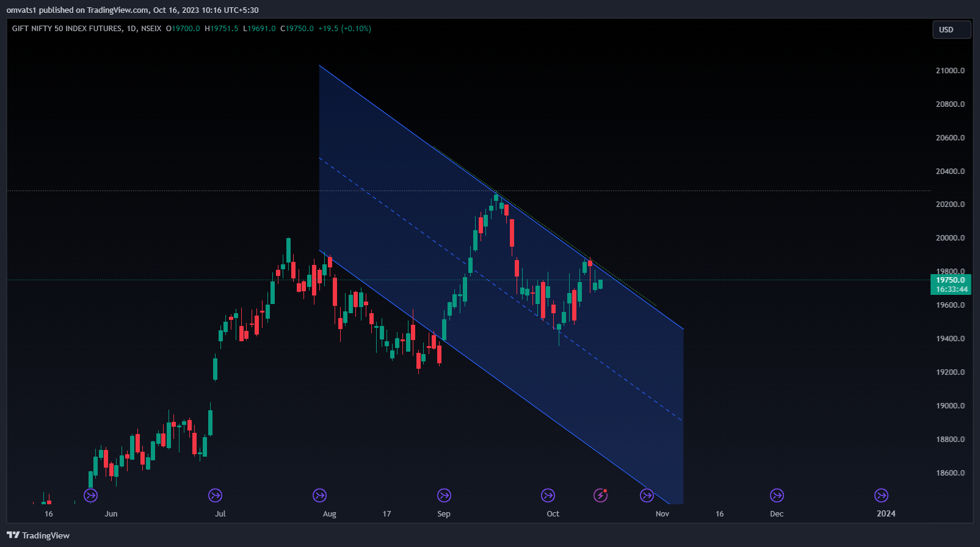Click the 20400.0 price axis label
The width and height of the screenshot is (980, 547).
[950, 172]
